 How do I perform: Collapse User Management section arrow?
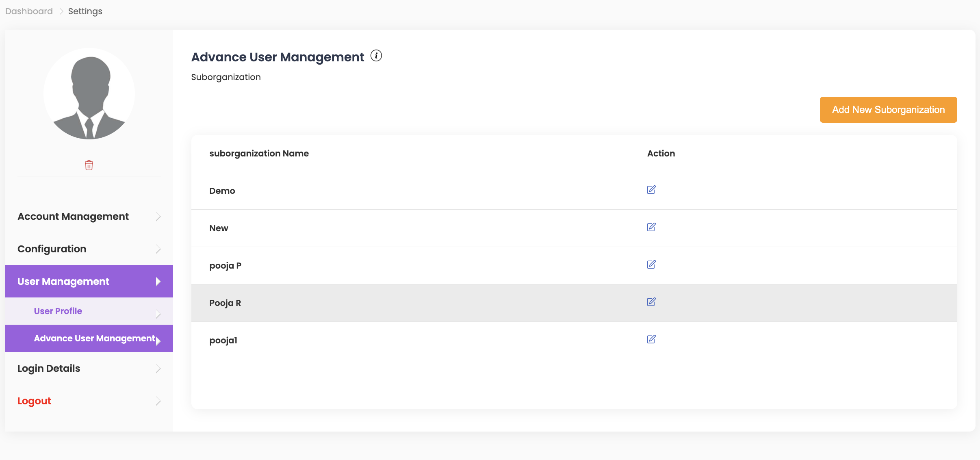(x=158, y=282)
